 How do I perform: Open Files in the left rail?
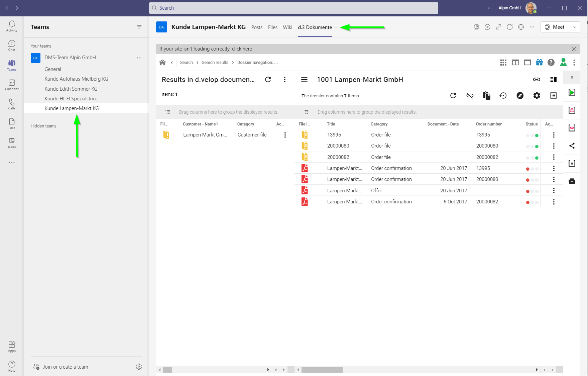pos(12,123)
